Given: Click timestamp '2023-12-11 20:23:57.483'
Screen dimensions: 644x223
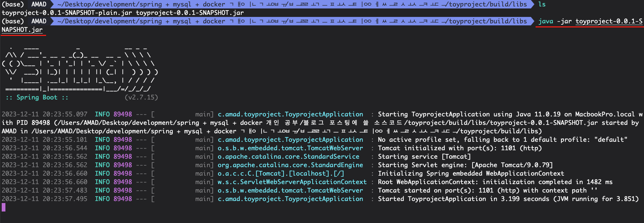Looking at the screenshot, I should point(44,191).
